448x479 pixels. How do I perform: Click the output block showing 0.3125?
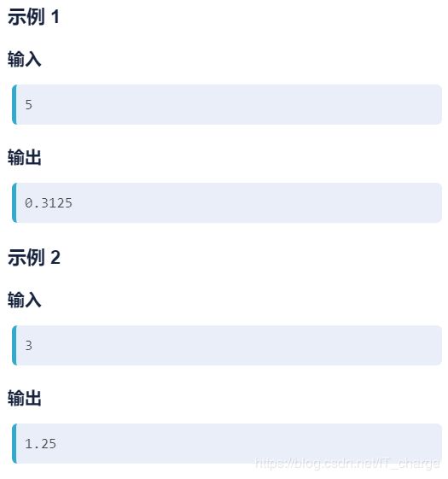[227, 203]
